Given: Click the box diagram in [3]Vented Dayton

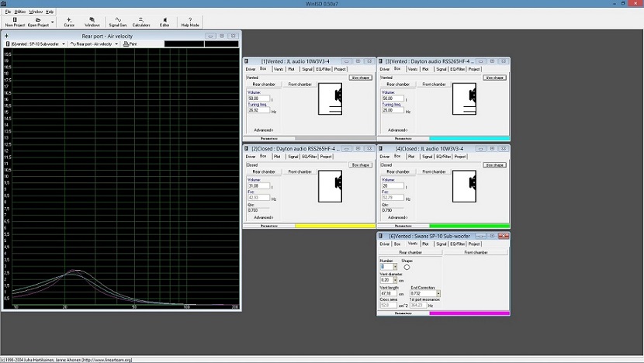Looking at the screenshot, I should pyautogui.click(x=465, y=99).
